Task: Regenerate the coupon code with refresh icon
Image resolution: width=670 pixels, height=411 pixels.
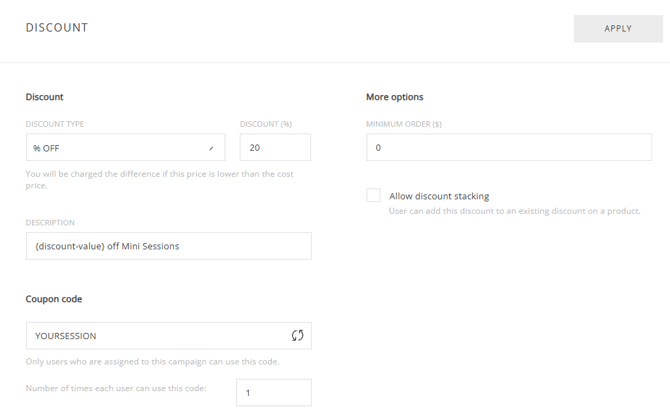Action: (x=297, y=336)
